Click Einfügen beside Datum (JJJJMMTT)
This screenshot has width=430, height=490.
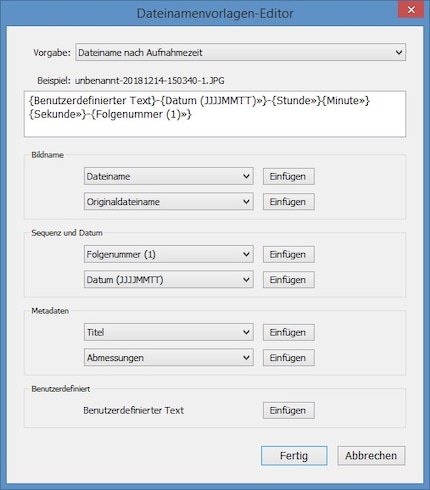pyautogui.click(x=288, y=280)
